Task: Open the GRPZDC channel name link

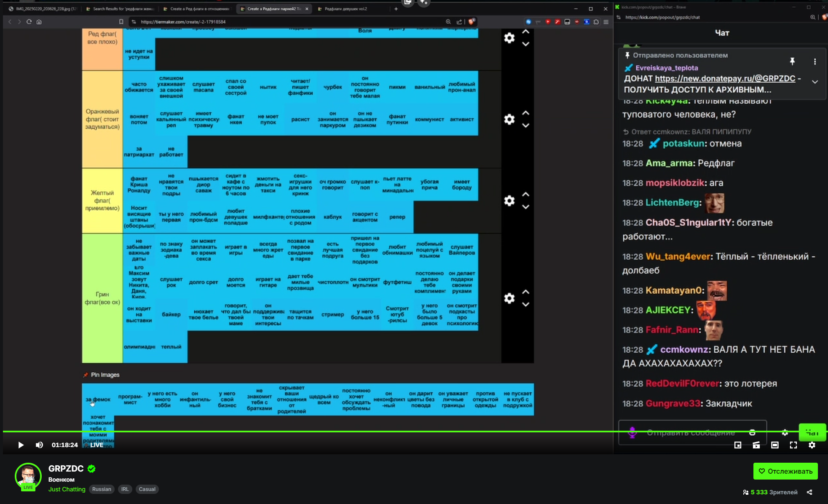Action: click(66, 469)
